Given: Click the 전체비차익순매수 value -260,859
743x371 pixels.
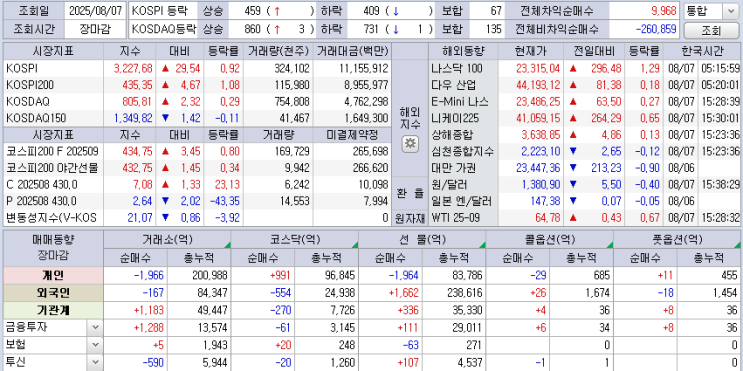Looking at the screenshot, I should click(656, 29).
